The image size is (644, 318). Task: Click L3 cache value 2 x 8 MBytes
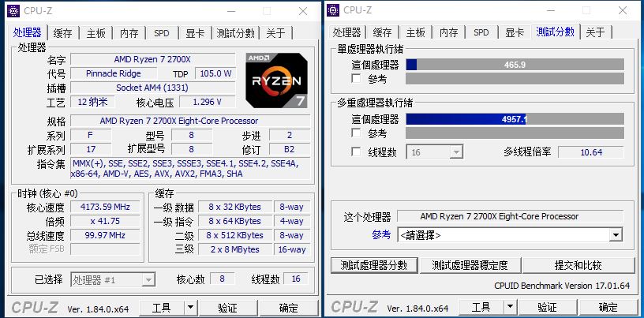[x=234, y=249]
